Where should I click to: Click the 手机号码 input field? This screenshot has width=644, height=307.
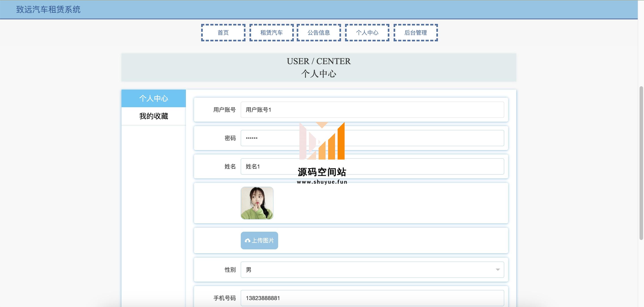[372, 298]
